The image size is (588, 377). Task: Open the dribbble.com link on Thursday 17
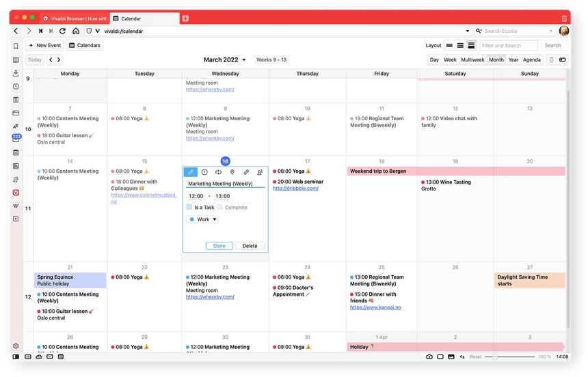(x=295, y=188)
